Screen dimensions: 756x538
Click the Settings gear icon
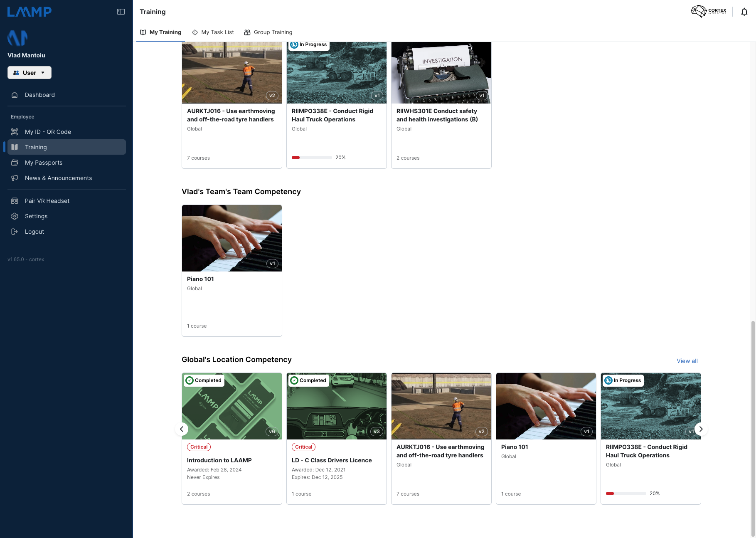pos(15,216)
